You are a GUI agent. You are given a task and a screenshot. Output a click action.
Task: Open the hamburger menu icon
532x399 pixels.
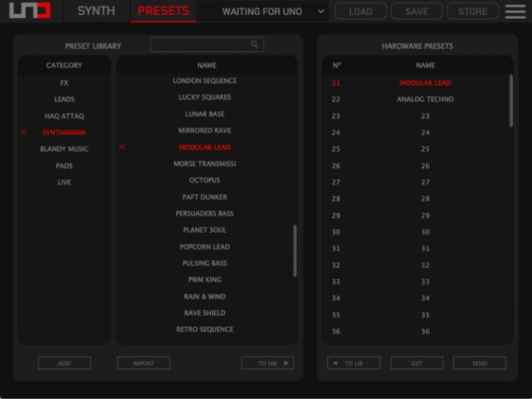pos(515,11)
